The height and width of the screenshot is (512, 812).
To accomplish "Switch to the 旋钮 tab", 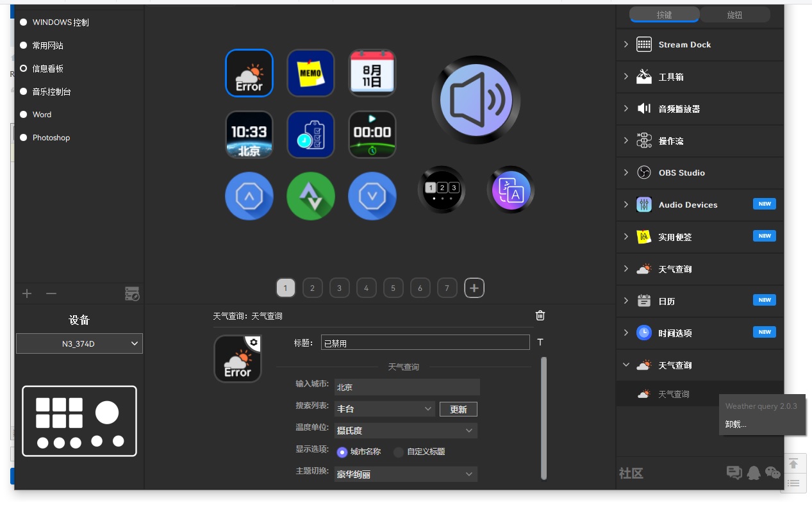I will [734, 15].
